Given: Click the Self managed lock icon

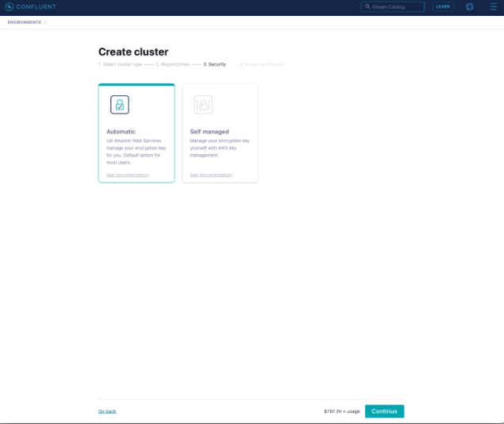Looking at the screenshot, I should [203, 105].
